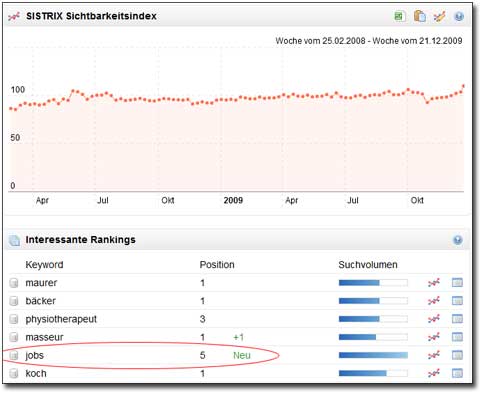Click the Suchvolumen bar for jobs
The height and width of the screenshot is (397, 480).
373,355
